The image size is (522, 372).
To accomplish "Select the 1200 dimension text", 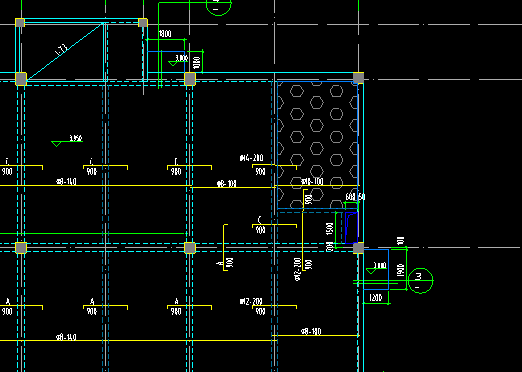I will tap(376, 298).
